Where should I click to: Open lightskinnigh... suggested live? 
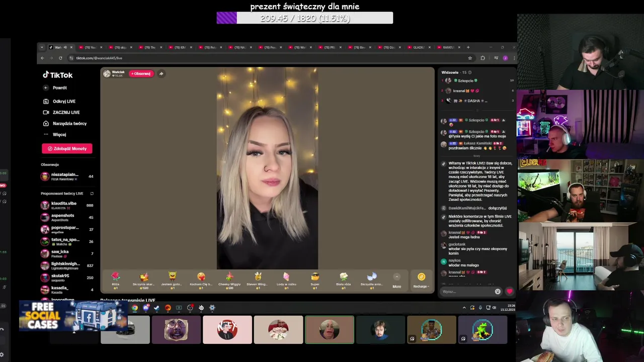pyautogui.click(x=67, y=265)
